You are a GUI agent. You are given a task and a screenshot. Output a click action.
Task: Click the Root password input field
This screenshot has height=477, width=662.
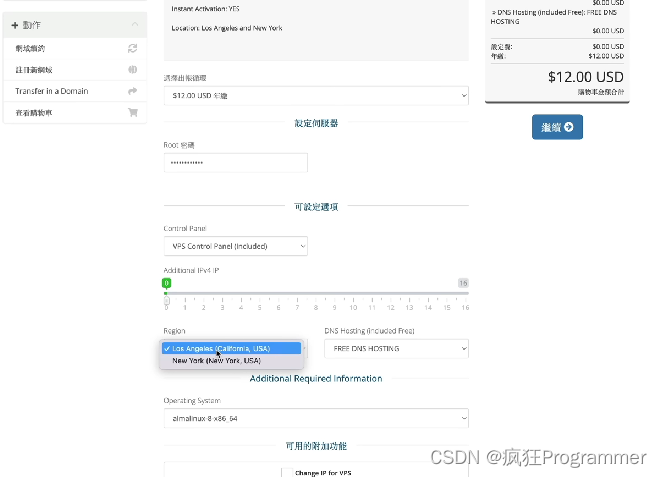pos(235,162)
